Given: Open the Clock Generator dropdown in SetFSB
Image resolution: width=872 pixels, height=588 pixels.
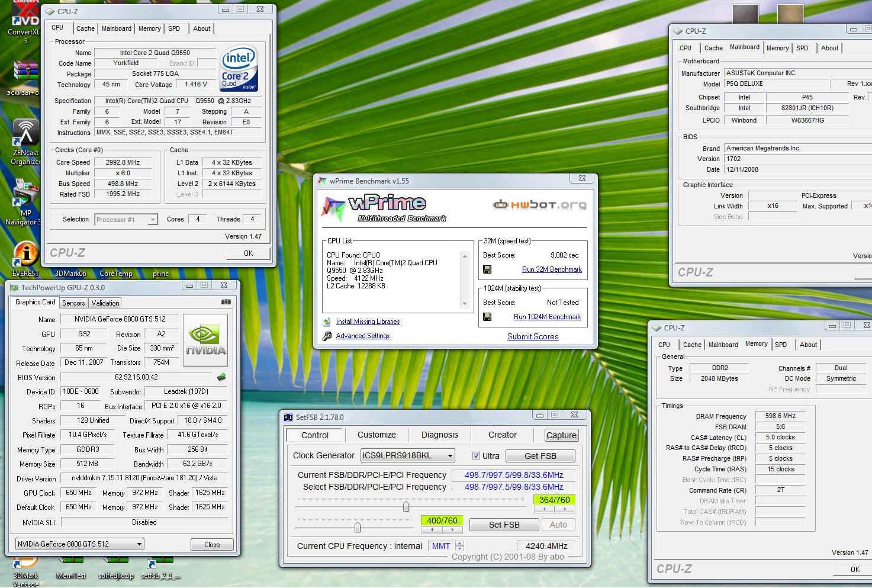Looking at the screenshot, I should click(x=451, y=456).
